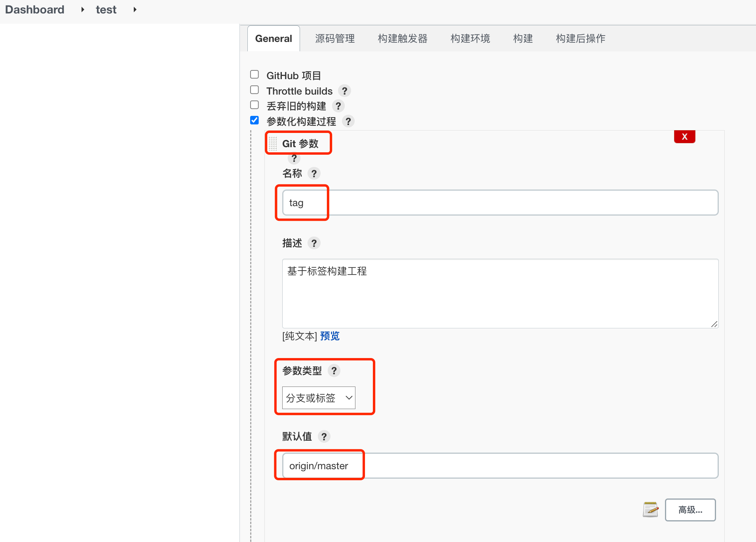
Task: Expand the Dashboard breadcrumb arrow
Action: [82, 9]
